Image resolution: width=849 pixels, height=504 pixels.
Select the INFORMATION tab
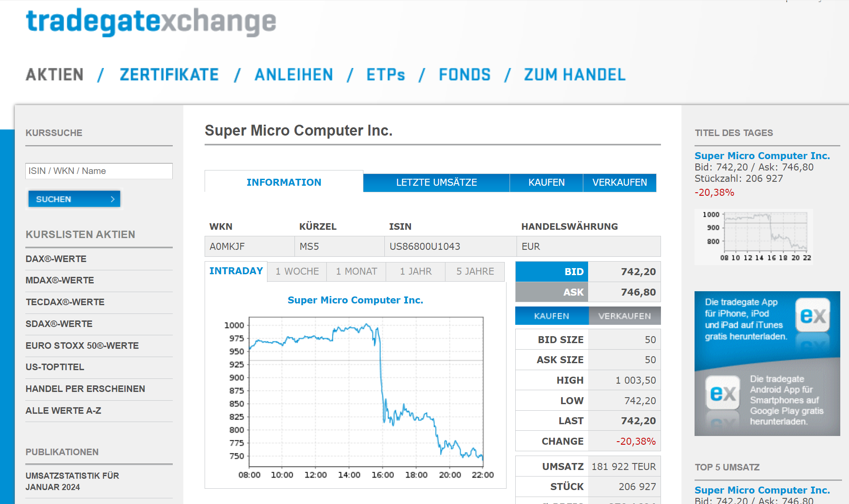coord(284,182)
